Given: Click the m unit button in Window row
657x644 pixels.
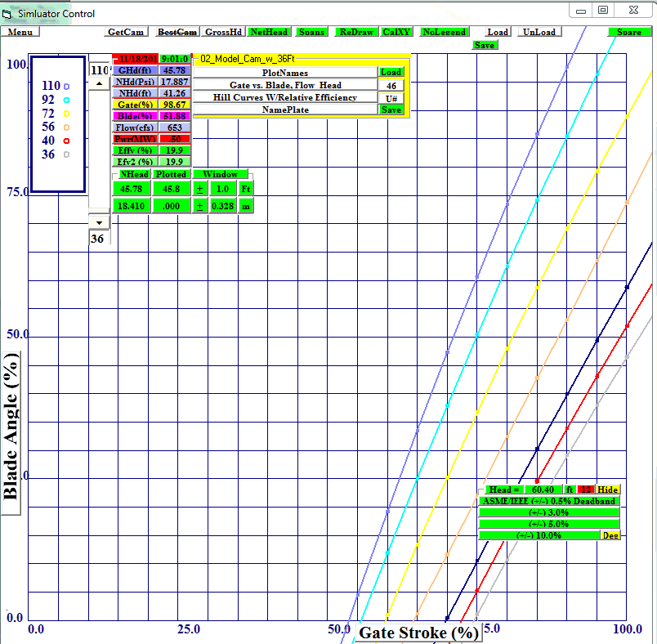Looking at the screenshot, I should point(245,206).
